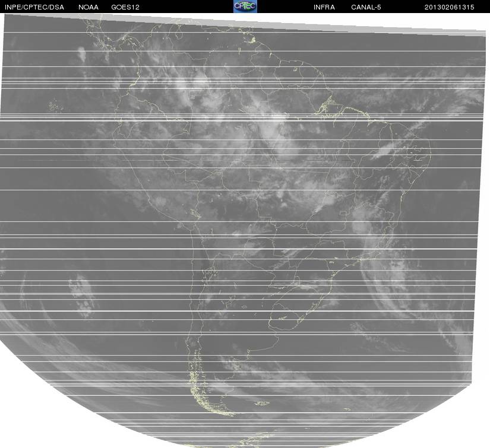Click the 201302061315 timestamp
Image resolution: width=490 pixels, height=448 pixels.
(450, 7)
